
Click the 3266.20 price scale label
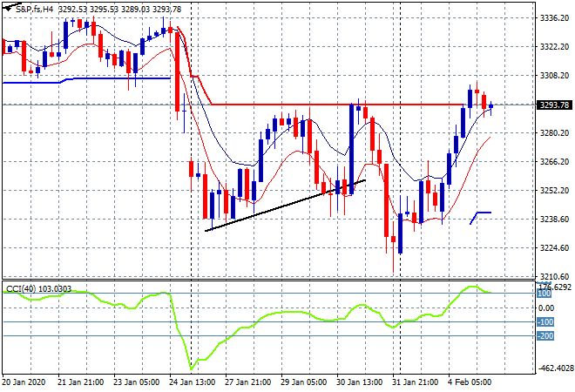(554, 162)
